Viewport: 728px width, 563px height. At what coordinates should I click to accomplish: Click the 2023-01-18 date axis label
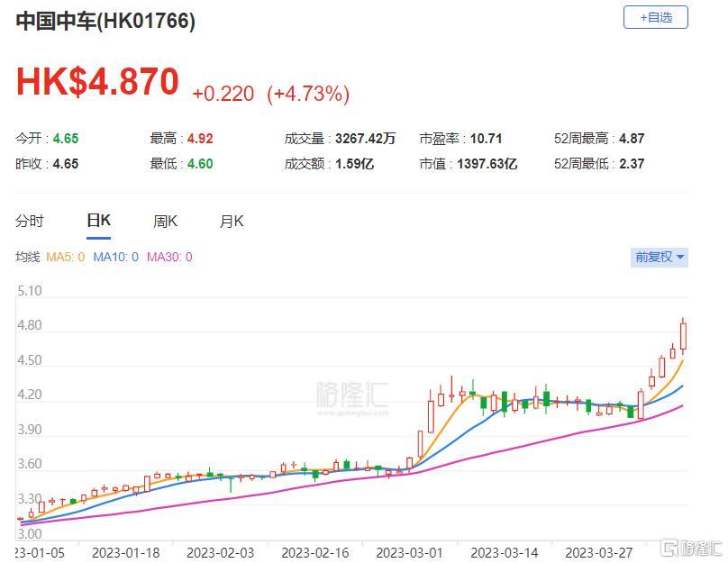[126, 553]
